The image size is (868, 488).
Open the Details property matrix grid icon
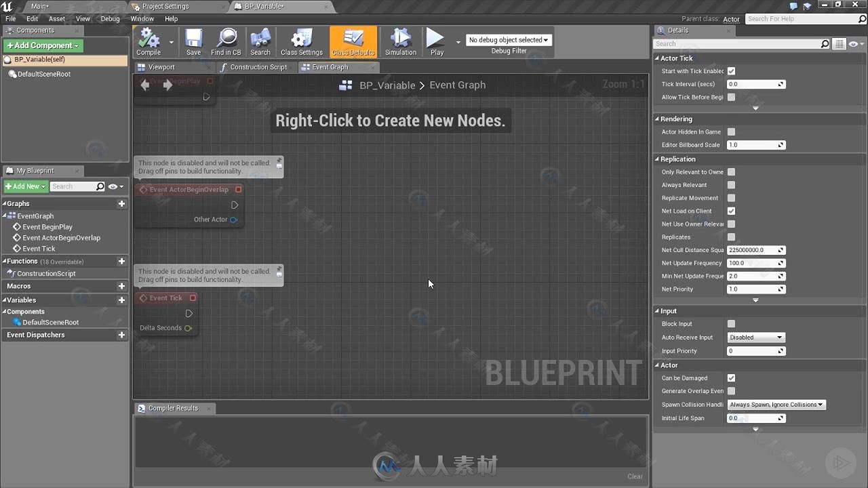click(x=839, y=44)
